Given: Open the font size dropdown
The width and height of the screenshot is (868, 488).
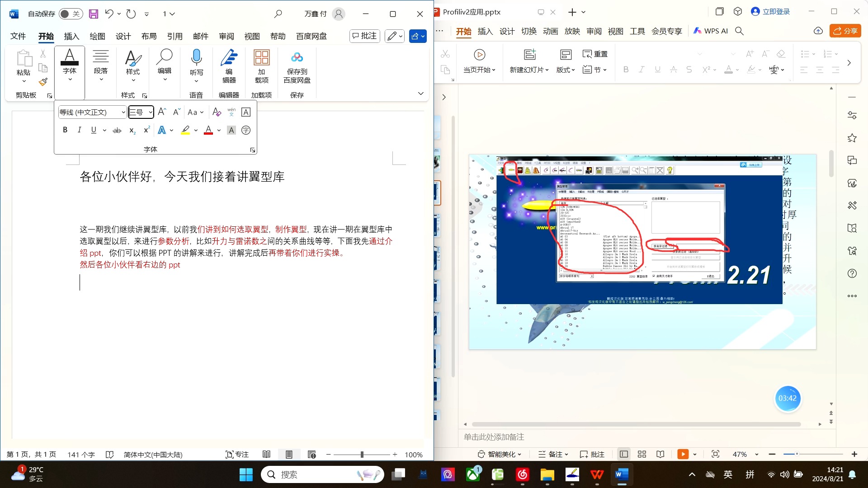Looking at the screenshot, I should pos(151,112).
